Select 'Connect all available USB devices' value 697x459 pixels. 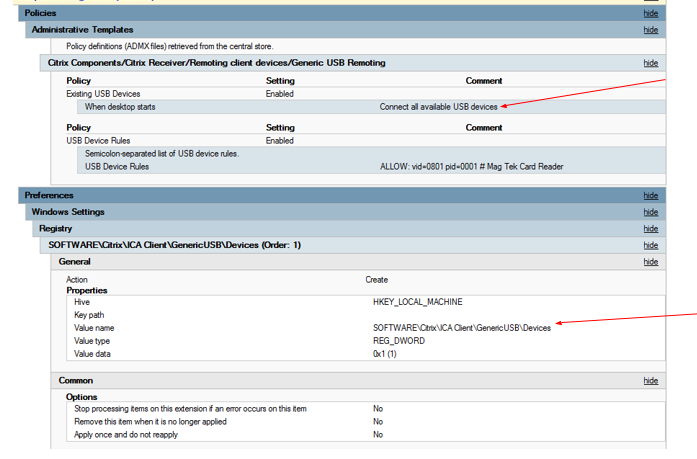coord(438,107)
